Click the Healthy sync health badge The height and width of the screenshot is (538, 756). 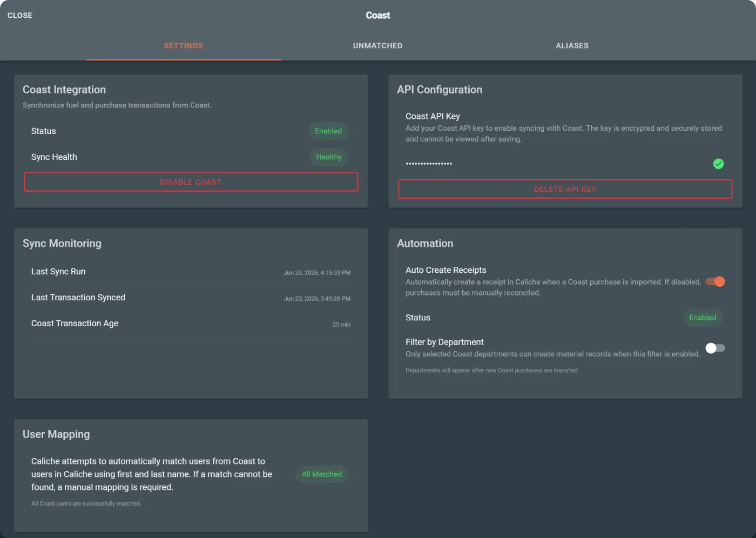(329, 157)
